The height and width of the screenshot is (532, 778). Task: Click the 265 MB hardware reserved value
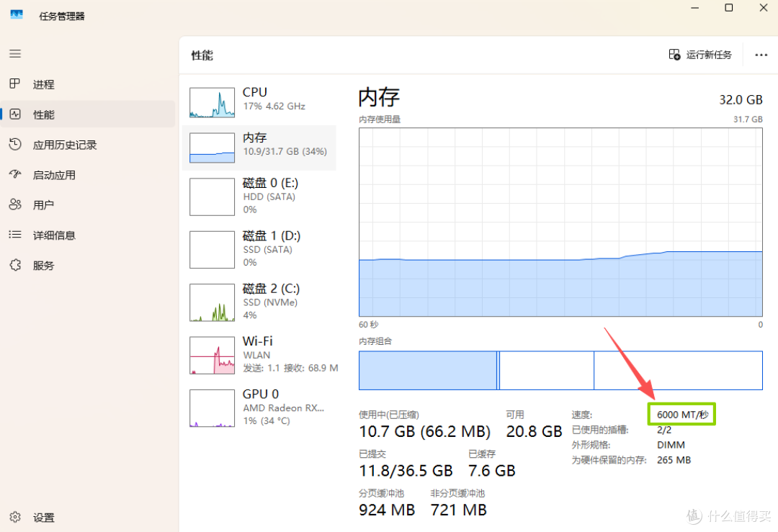pyautogui.click(x=674, y=460)
